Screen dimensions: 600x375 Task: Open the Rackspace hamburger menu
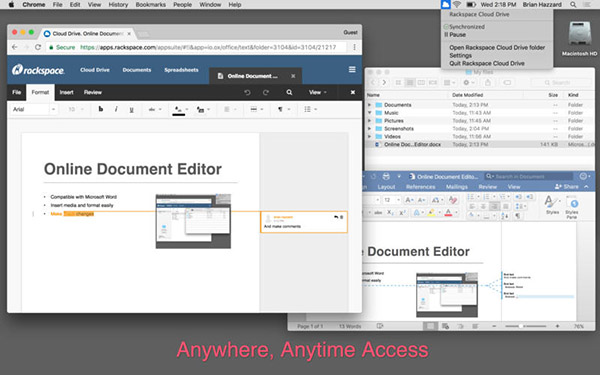(x=352, y=70)
